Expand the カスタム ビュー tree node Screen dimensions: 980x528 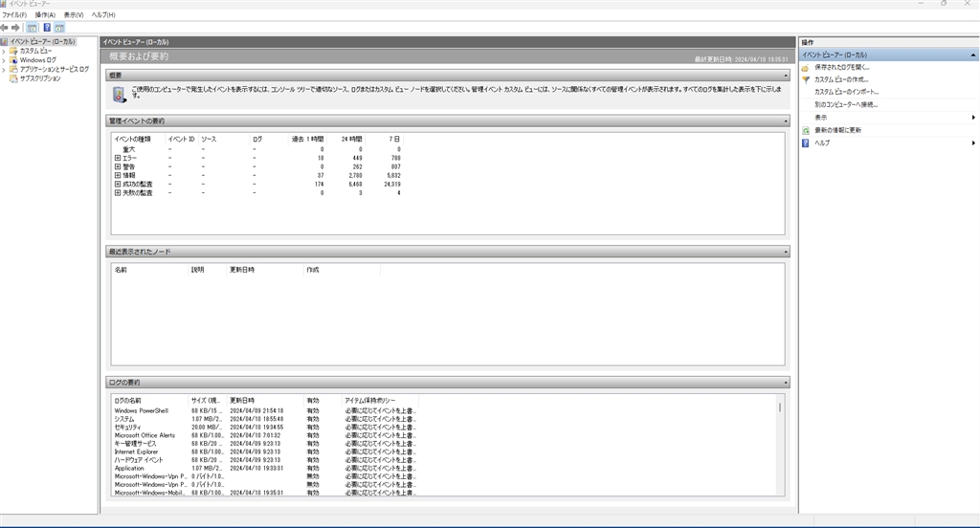pos(4,52)
